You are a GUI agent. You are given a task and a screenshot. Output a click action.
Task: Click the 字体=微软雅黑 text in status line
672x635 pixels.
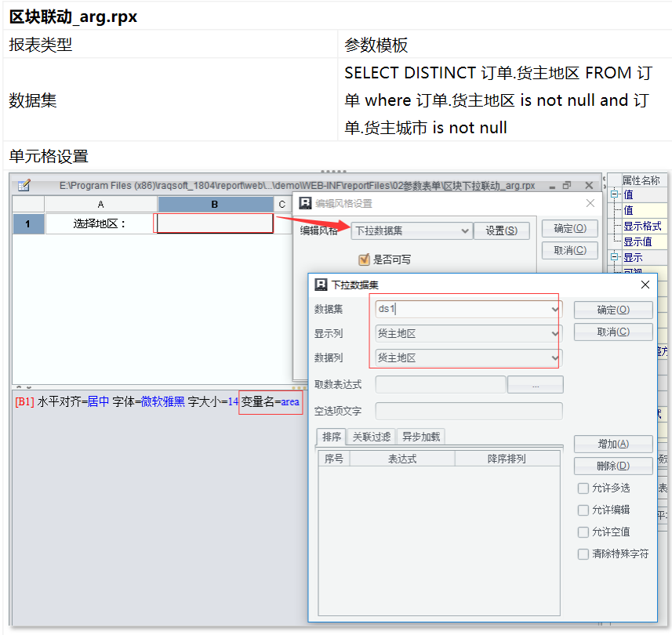(148, 402)
